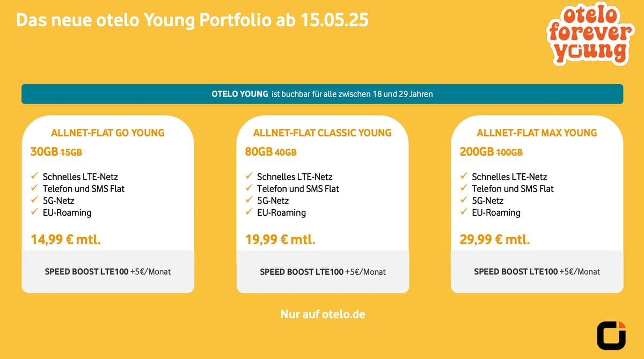The image size is (644, 359).
Task: Click the portfolio title ab 15.05.25
Action: (x=192, y=20)
